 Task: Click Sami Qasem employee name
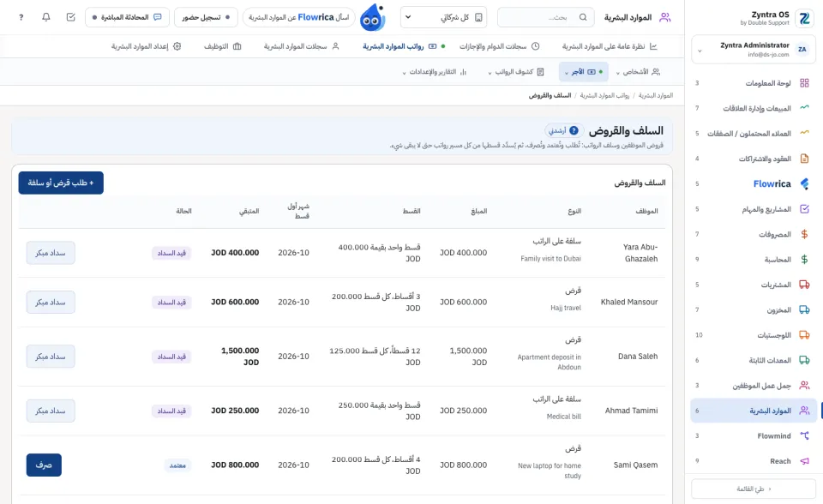(x=635, y=465)
